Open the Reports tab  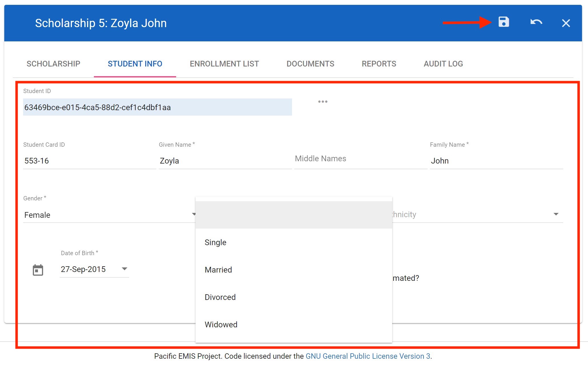coord(379,64)
